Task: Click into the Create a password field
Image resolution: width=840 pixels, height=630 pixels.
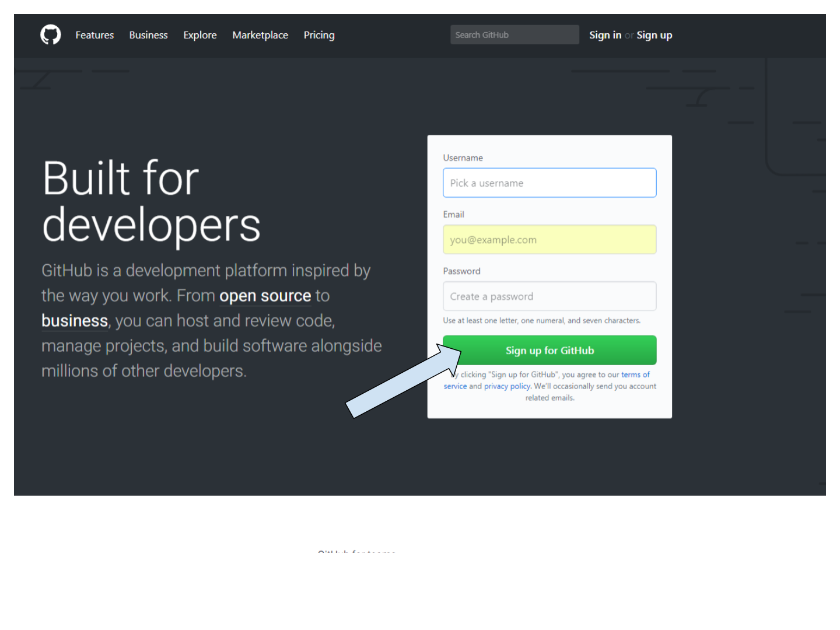Action: click(x=549, y=296)
